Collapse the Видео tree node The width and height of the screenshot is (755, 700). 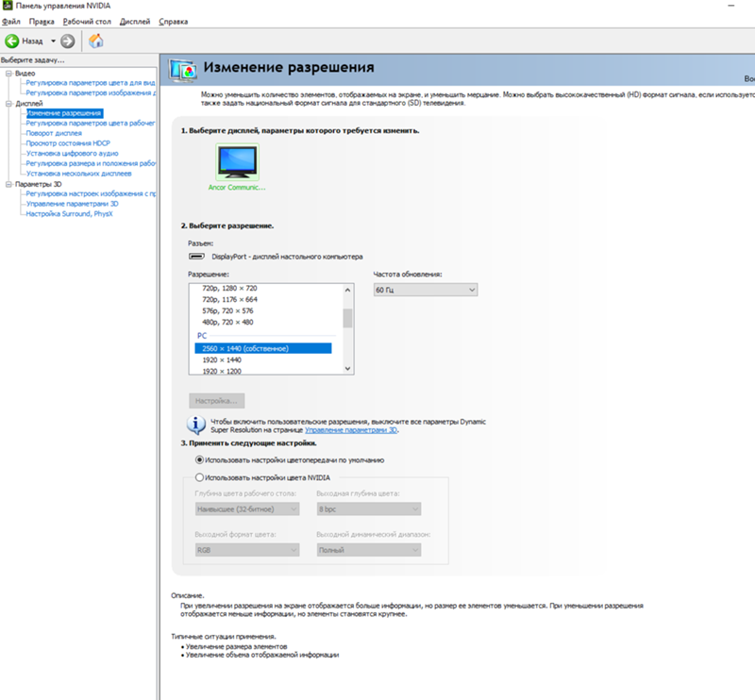(x=8, y=74)
